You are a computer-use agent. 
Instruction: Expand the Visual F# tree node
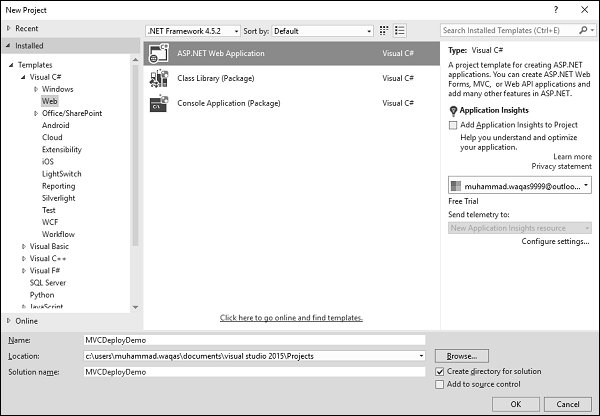24,271
